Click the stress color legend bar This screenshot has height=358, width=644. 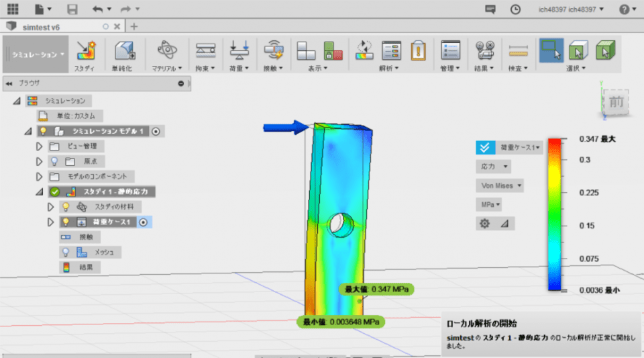tap(555, 214)
